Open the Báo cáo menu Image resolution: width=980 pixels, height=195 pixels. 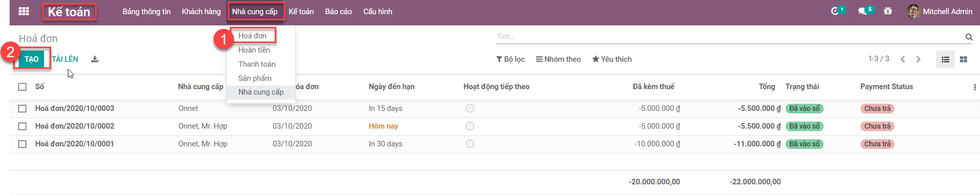tap(338, 12)
